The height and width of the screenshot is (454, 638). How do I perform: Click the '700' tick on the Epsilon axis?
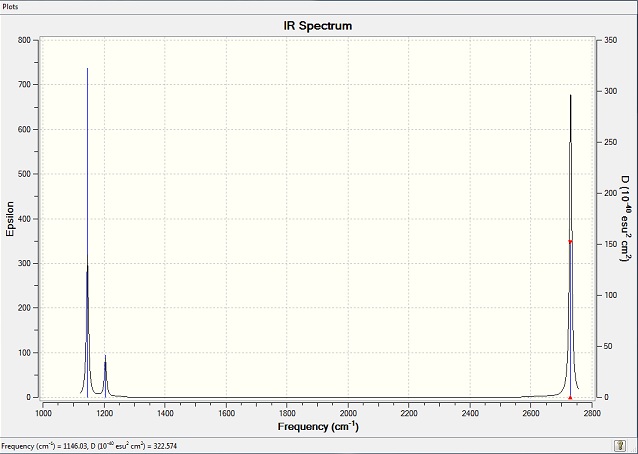click(x=24, y=85)
